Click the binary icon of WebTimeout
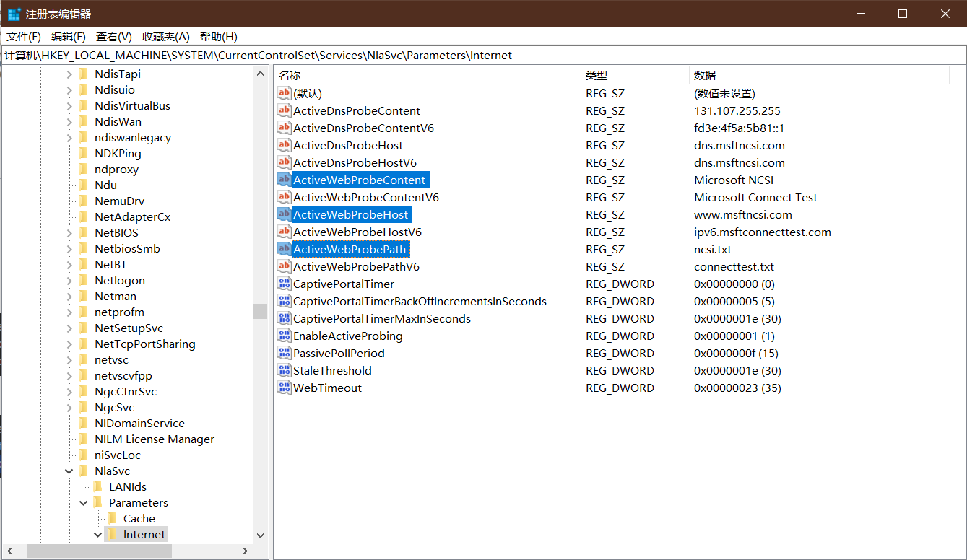 pos(285,388)
